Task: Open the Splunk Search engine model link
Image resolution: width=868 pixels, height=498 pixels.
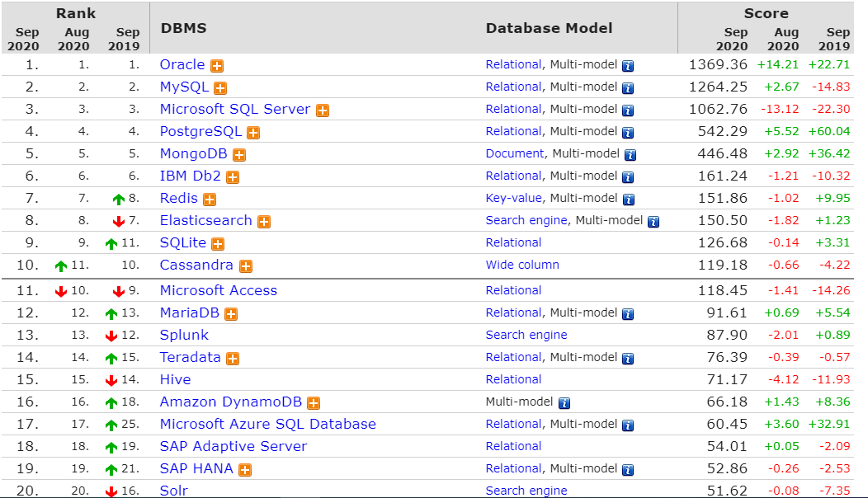Action: pyautogui.click(x=526, y=335)
